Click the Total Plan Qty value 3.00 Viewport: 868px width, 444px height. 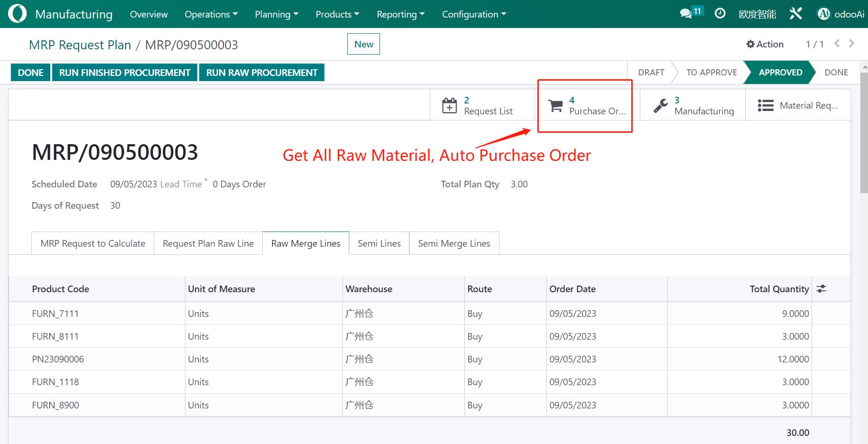pyautogui.click(x=519, y=184)
